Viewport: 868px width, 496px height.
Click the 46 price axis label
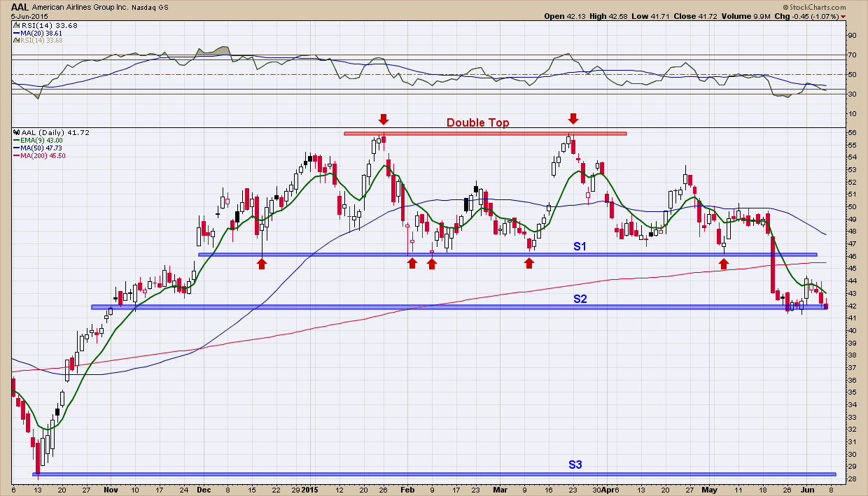pos(852,256)
